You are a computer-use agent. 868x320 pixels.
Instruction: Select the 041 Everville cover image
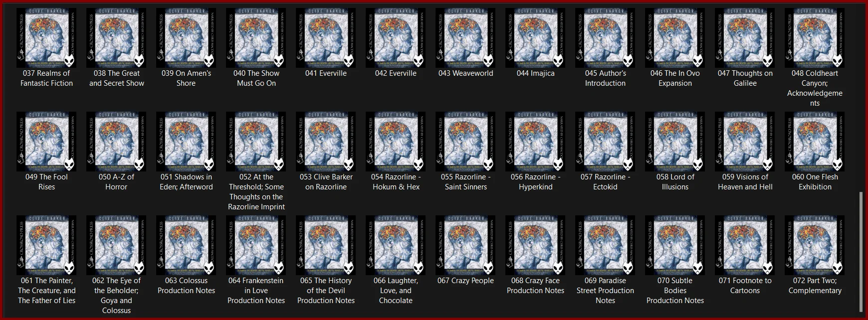326,38
